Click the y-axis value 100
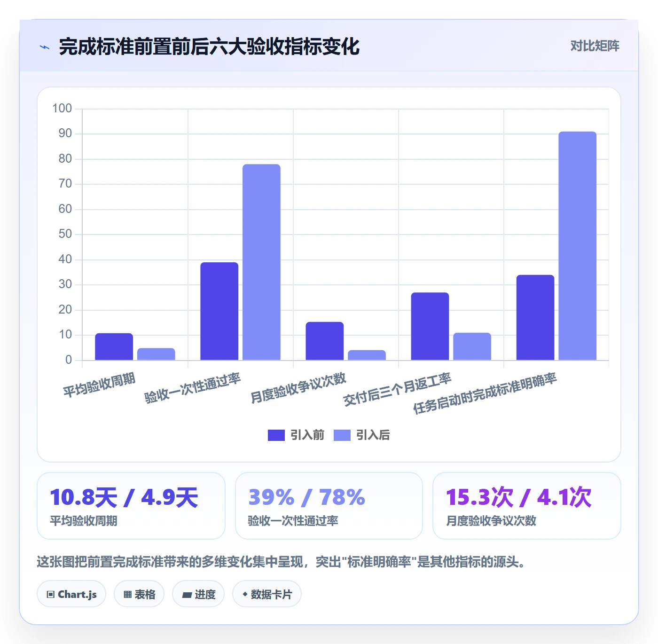The height and width of the screenshot is (644, 658). [62, 109]
